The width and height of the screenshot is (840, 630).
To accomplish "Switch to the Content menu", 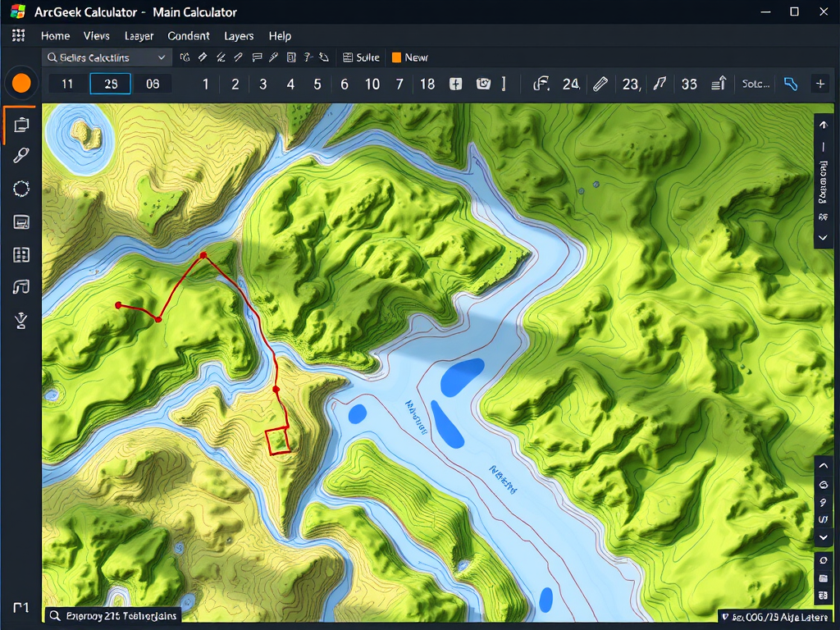I will pyautogui.click(x=189, y=36).
